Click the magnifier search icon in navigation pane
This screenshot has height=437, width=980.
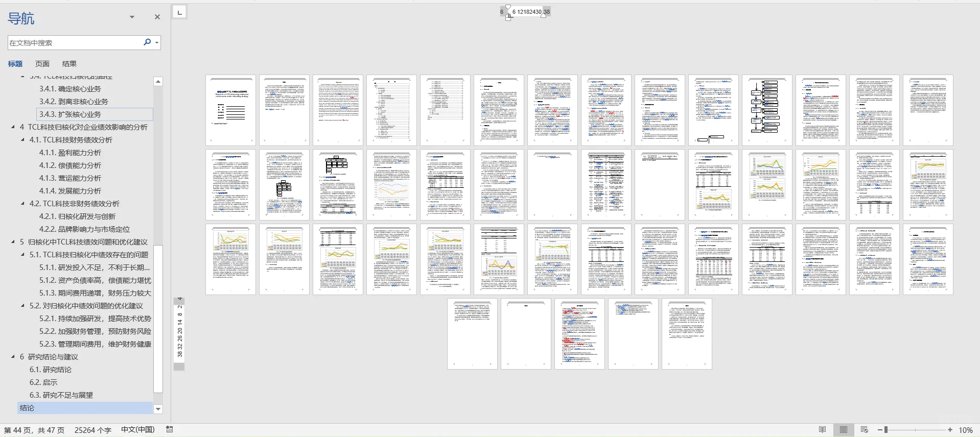[x=147, y=42]
